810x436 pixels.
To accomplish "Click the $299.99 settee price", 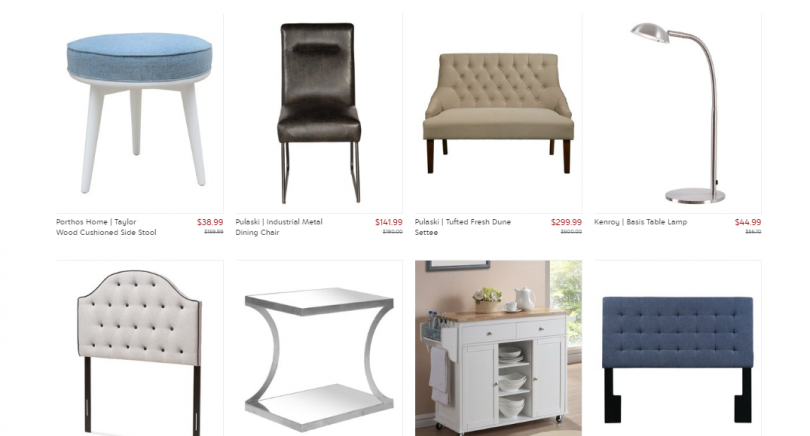I will coord(566,222).
